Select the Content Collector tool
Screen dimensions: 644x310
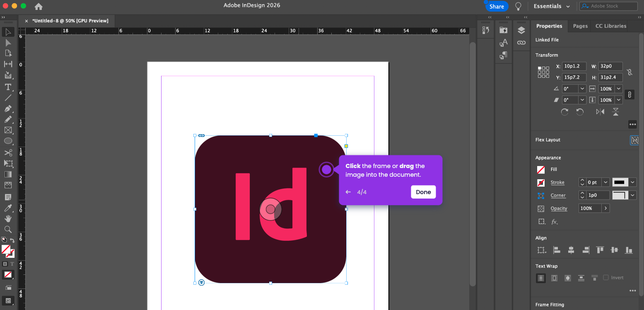pos(8,75)
